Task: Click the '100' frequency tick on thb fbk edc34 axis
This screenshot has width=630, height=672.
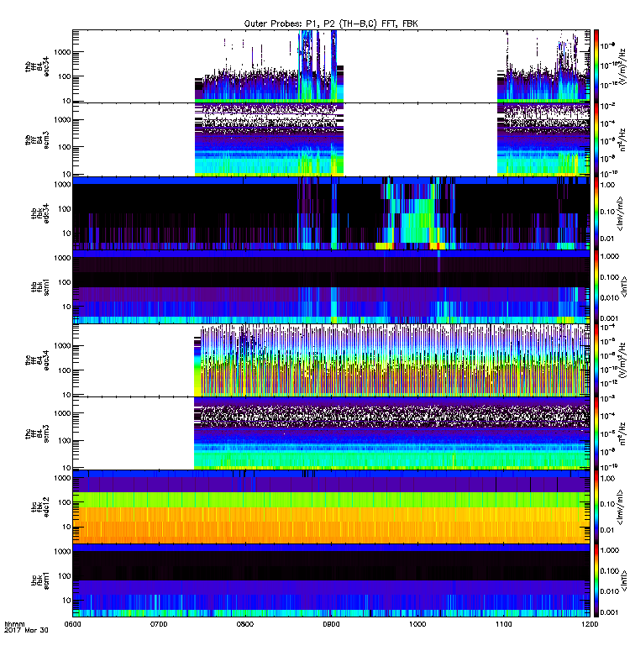Action: pos(65,208)
